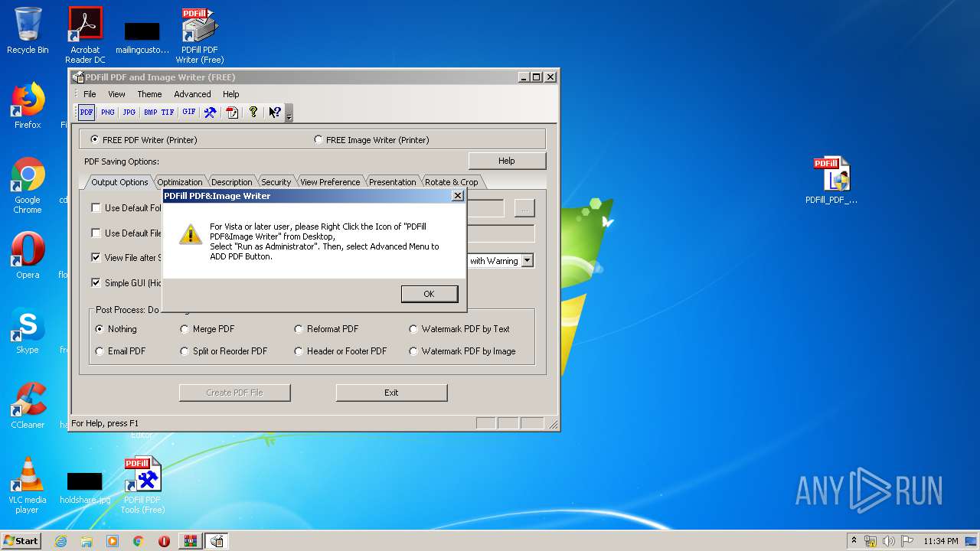
Task: Open Opera desktop icon
Action: point(28,256)
